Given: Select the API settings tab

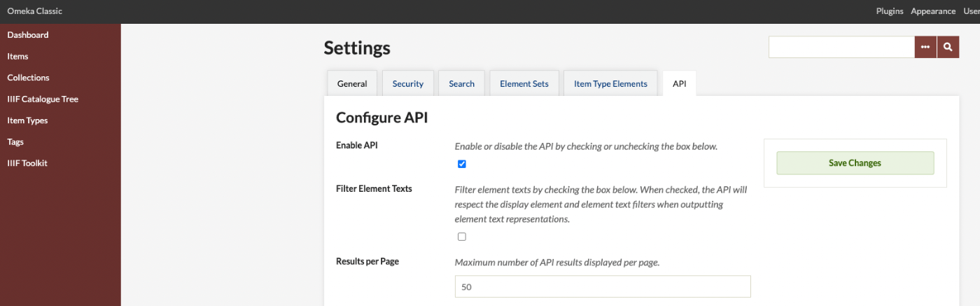Looking at the screenshot, I should (679, 83).
